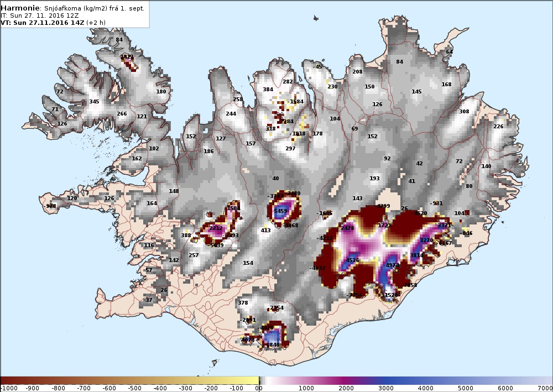The height and width of the screenshot is (392, 553).
Task: Click the colorbar tick label -1000
Action: pyautogui.click(x=9, y=389)
